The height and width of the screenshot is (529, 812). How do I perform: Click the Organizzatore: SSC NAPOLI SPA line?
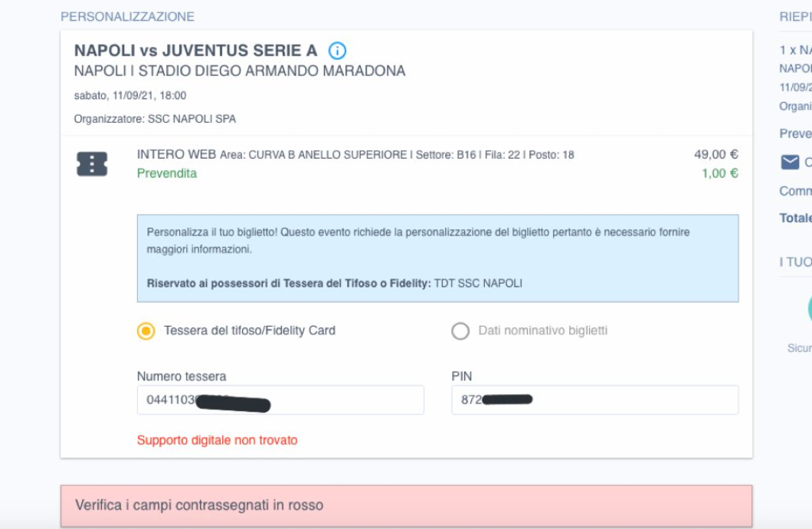(155, 119)
